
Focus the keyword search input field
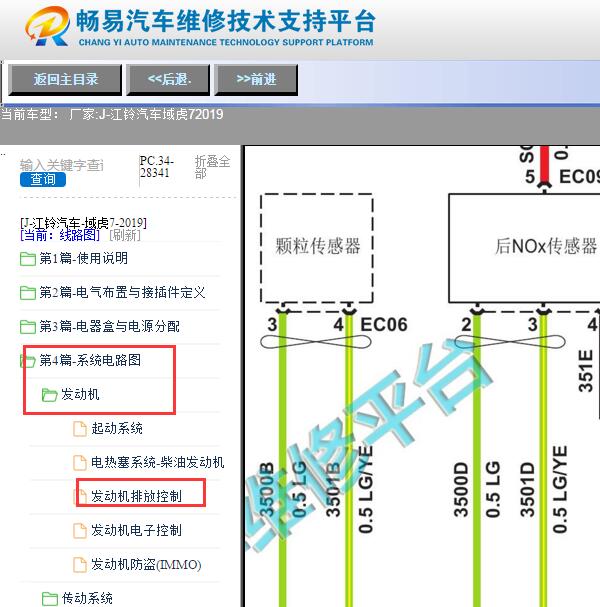point(62,165)
